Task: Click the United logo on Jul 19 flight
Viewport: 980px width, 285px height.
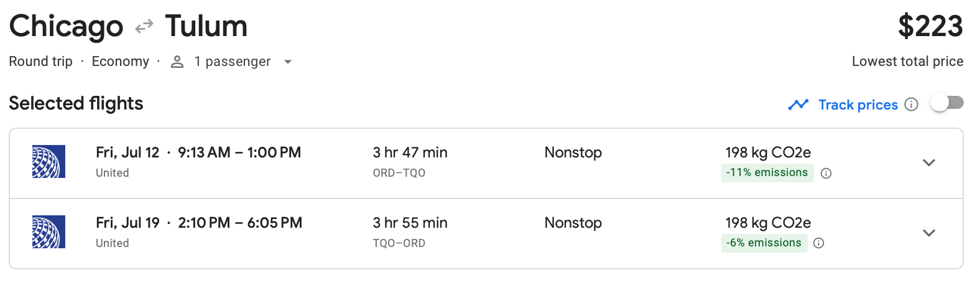Action: click(49, 232)
